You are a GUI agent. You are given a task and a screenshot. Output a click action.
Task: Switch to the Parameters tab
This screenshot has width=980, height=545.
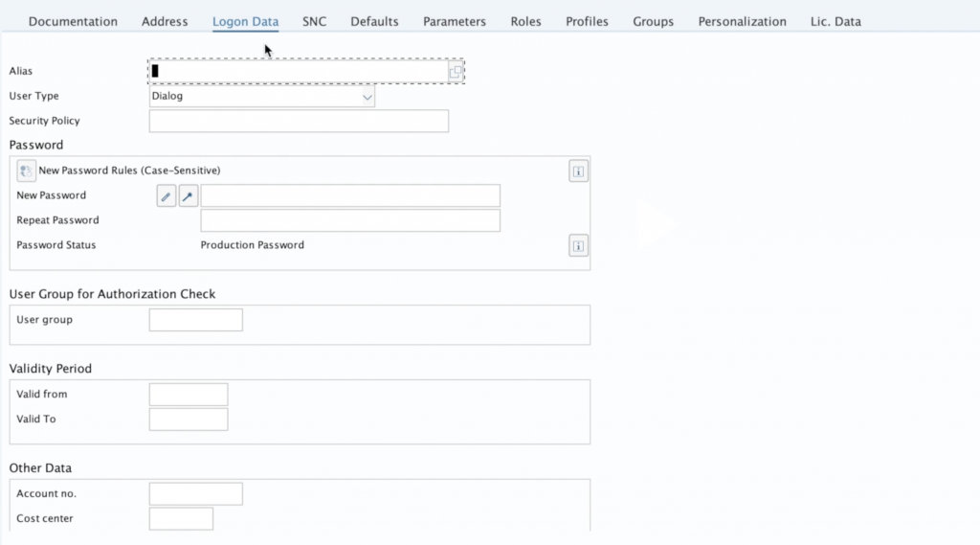pos(455,21)
